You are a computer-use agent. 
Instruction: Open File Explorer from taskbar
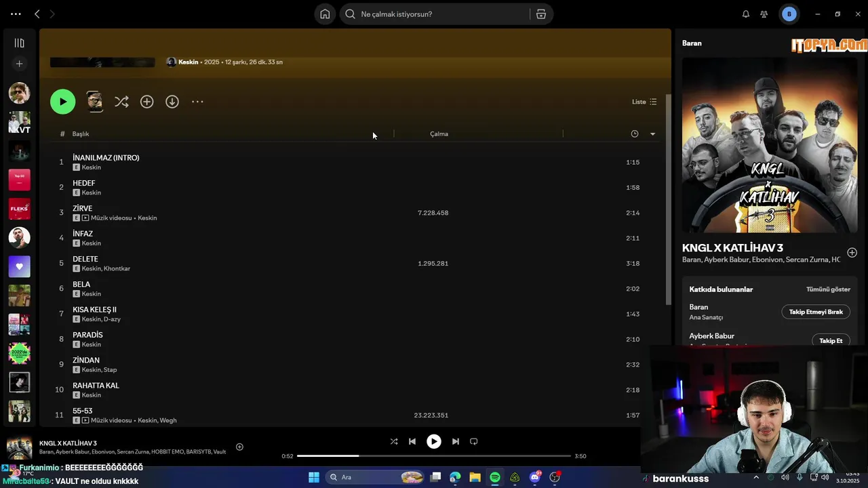pos(475,477)
